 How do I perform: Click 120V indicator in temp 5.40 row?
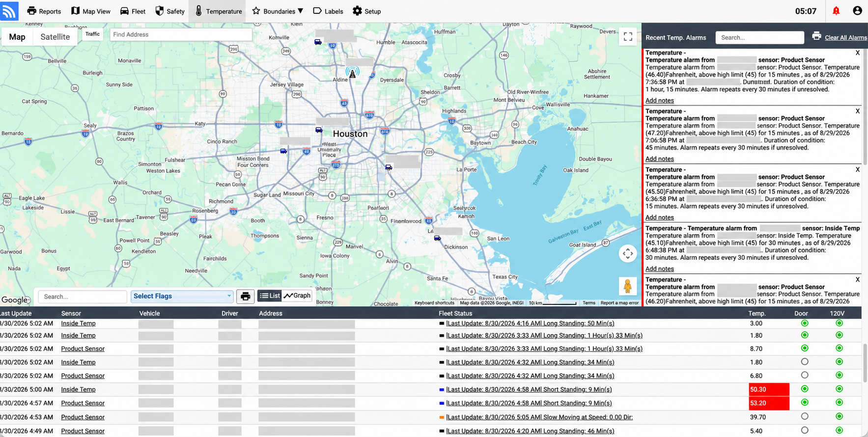839,430
